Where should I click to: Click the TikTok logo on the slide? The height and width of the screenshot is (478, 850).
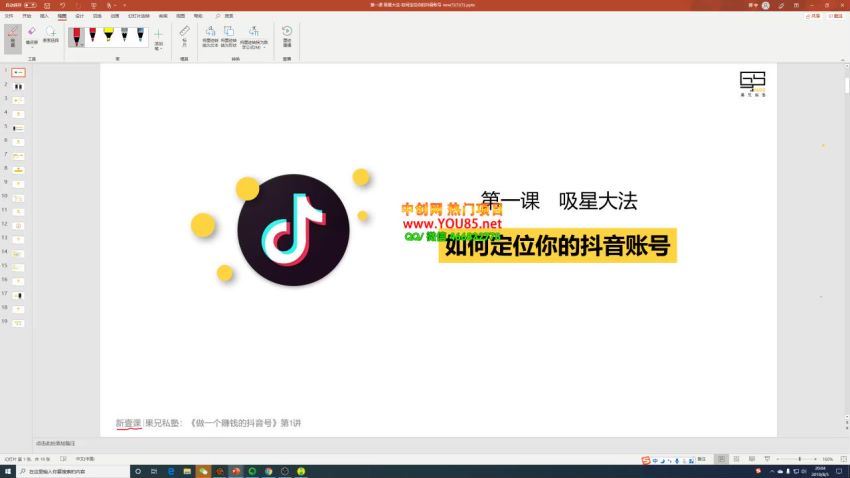(293, 230)
